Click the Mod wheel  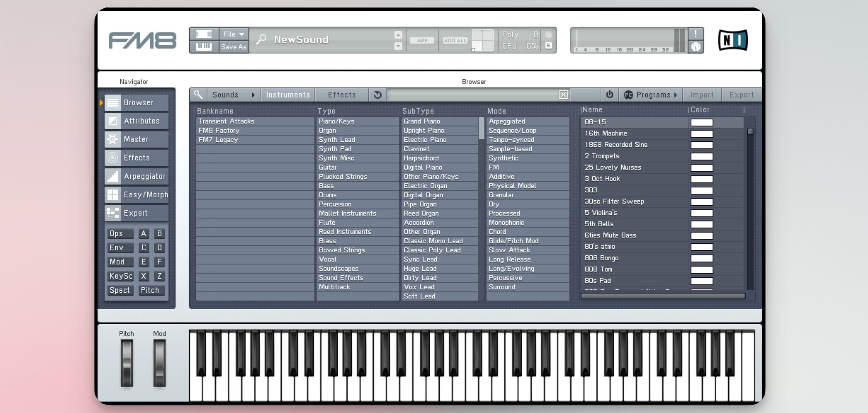click(160, 363)
